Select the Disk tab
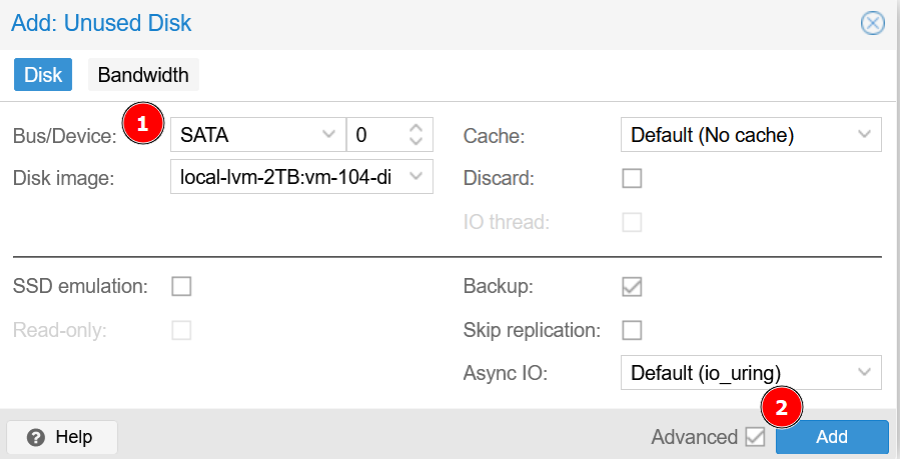This screenshot has width=900, height=459. pyautogui.click(x=43, y=75)
